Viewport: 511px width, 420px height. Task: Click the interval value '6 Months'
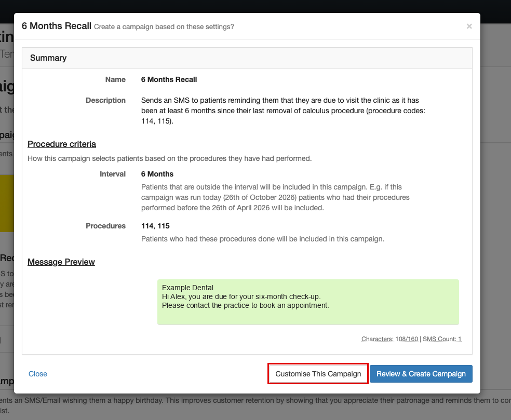[x=157, y=174]
